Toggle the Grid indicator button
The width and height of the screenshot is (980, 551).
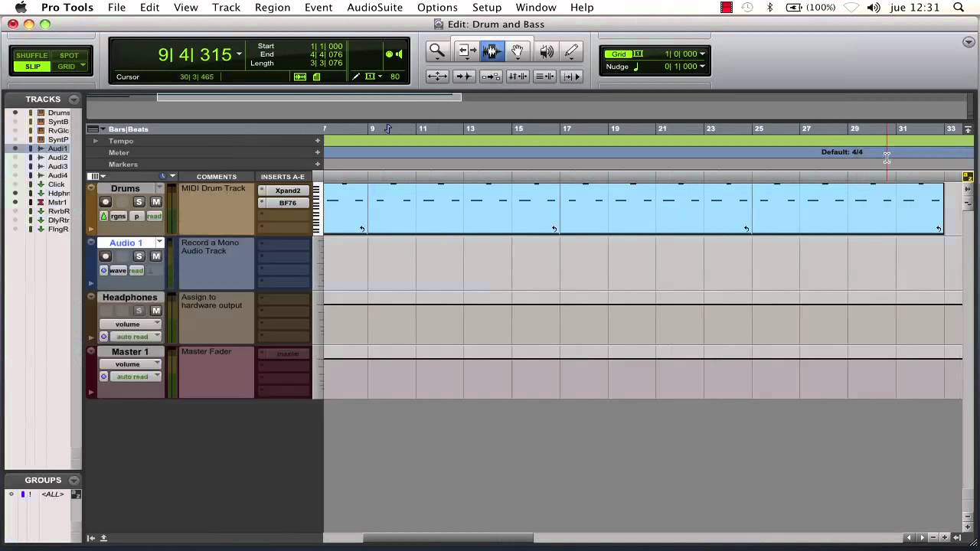pyautogui.click(x=619, y=54)
